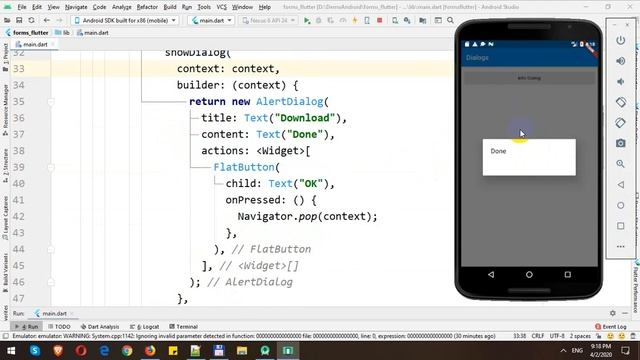The image size is (640, 360).
Task: Click the toolbar Search magnifier icon
Action: [x=450, y=20]
